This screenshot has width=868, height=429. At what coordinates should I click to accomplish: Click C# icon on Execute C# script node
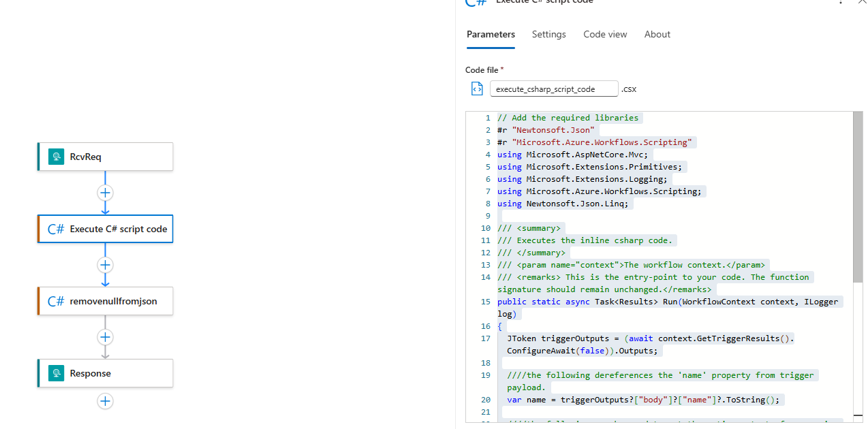56,229
